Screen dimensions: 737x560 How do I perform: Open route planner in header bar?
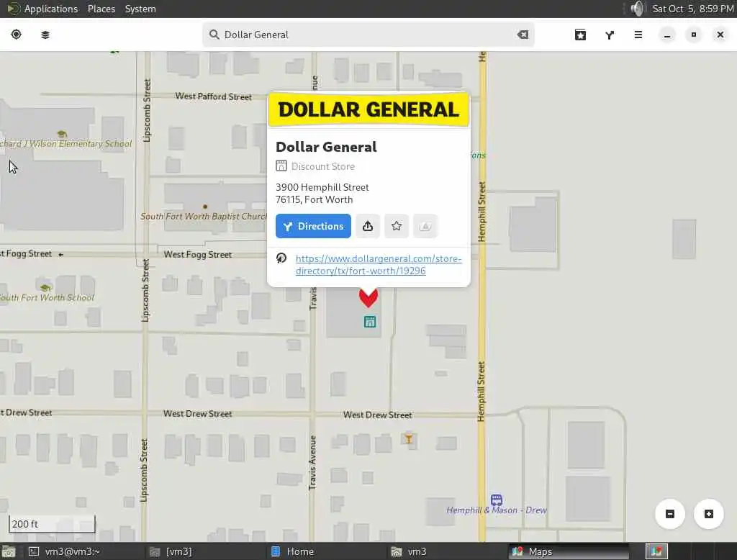[x=609, y=35]
